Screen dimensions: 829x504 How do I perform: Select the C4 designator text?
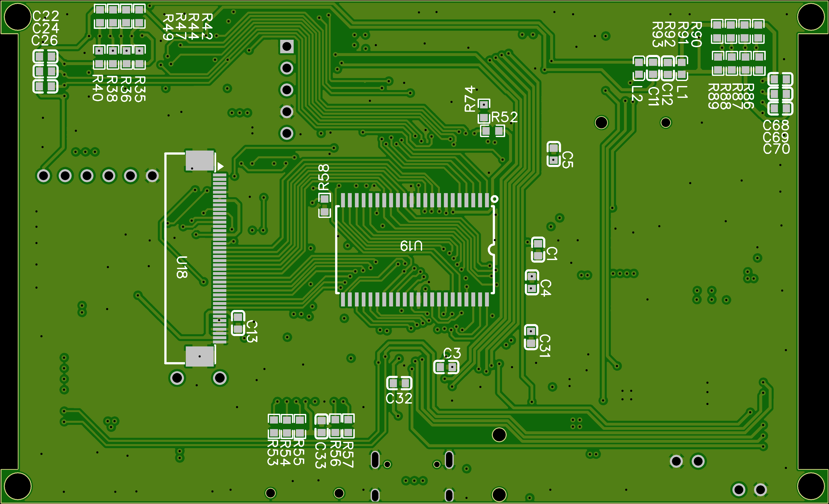pos(545,288)
